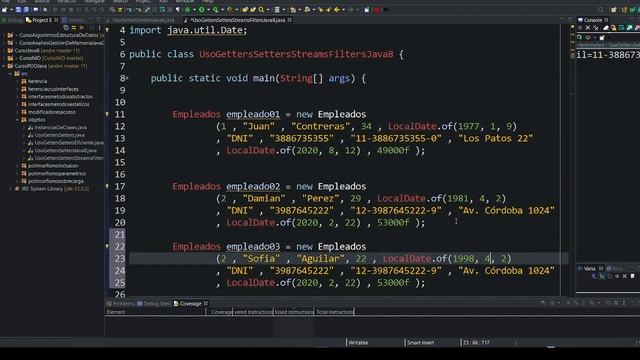
Task: Expand JRE System Library node
Action: [x=11, y=189]
